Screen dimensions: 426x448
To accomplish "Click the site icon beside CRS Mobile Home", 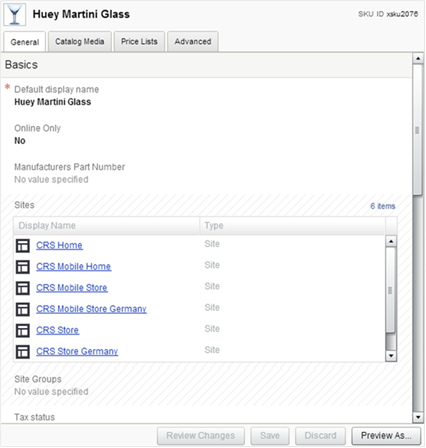I will pyautogui.click(x=23, y=267).
